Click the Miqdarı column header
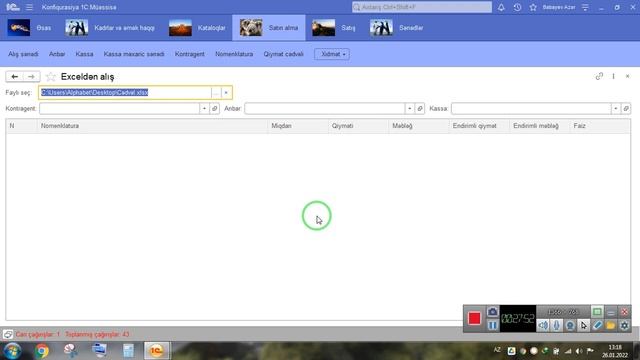Image resolution: width=640 pixels, height=360 pixels. coord(298,126)
